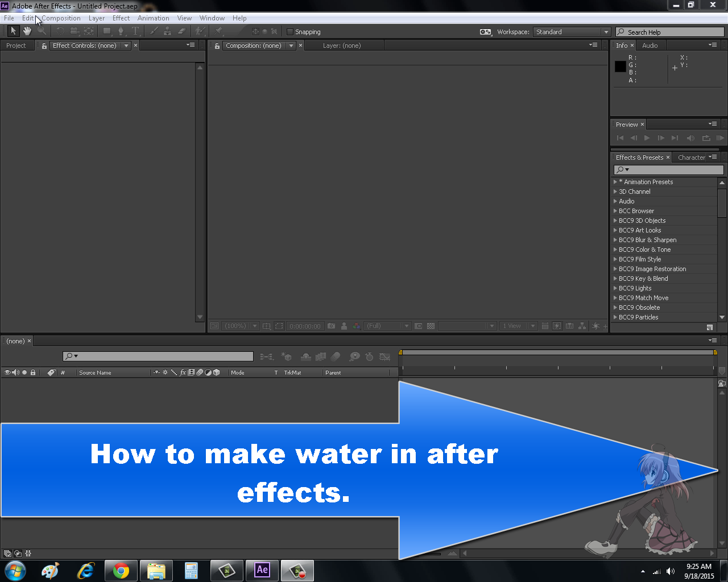728x582 pixels.
Task: Select the Clone Stamp tool
Action: (167, 31)
